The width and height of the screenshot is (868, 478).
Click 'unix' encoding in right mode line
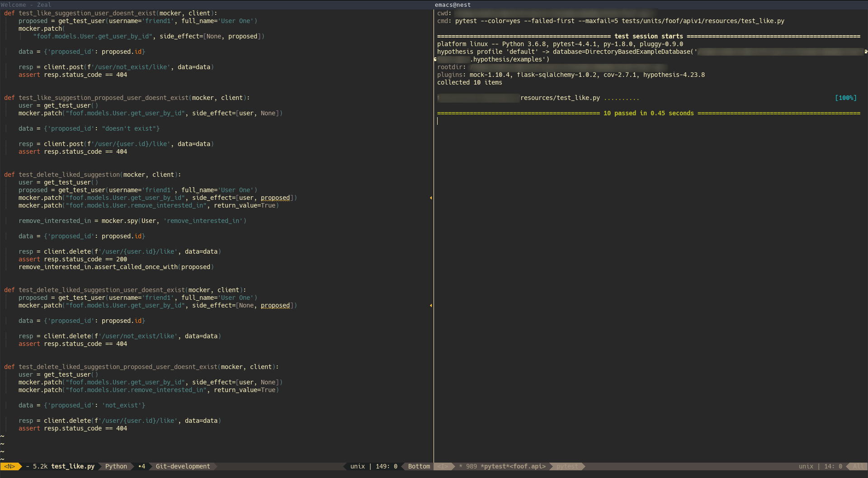pyautogui.click(x=806, y=466)
